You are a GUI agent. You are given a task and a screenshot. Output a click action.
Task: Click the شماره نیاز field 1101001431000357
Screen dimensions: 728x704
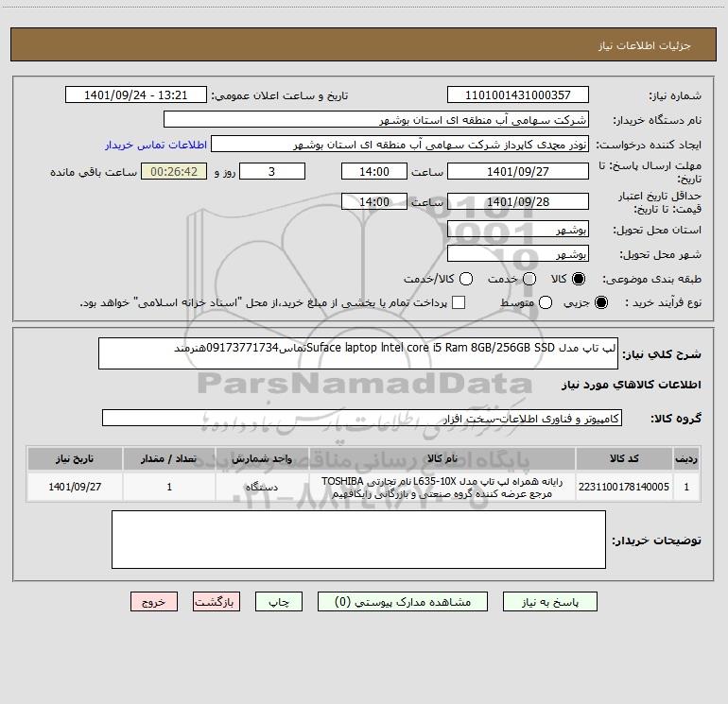pyautogui.click(x=518, y=95)
